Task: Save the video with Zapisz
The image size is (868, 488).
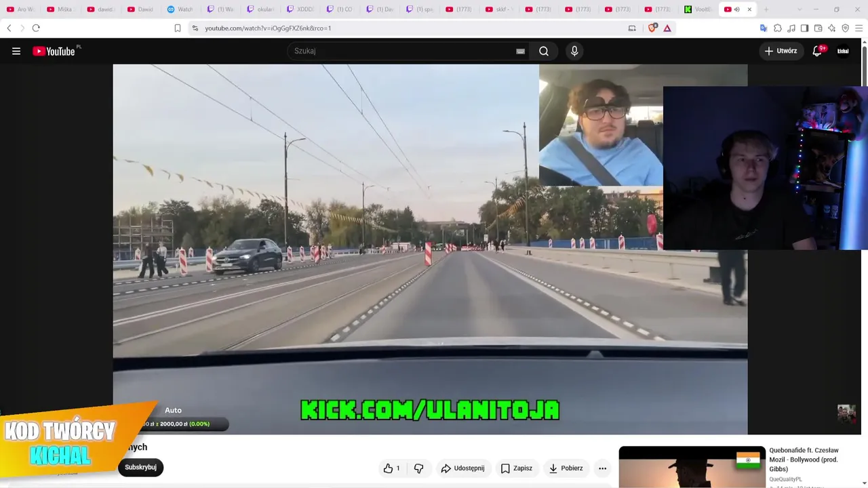Action: [x=517, y=468]
